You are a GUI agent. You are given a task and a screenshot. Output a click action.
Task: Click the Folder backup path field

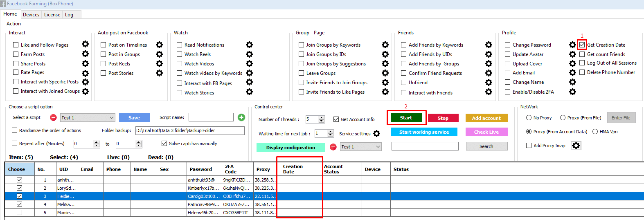(x=190, y=130)
